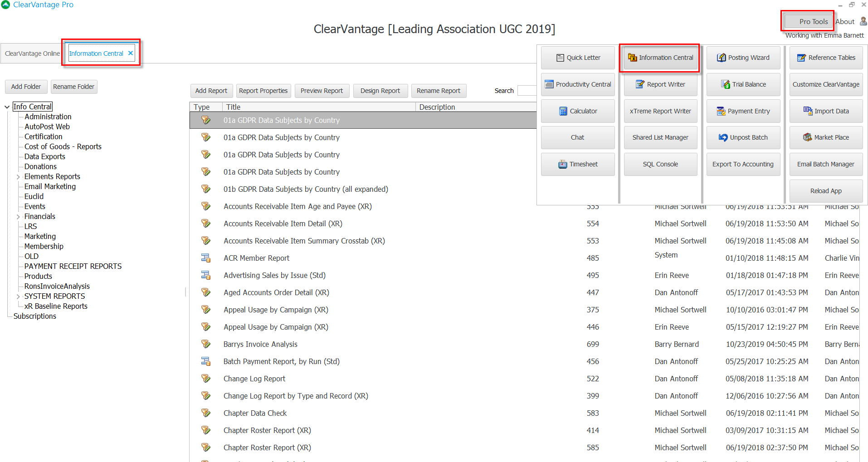This screenshot has width=868, height=462.
Task: Click report icon for ACR Member Report
Action: coord(206,258)
